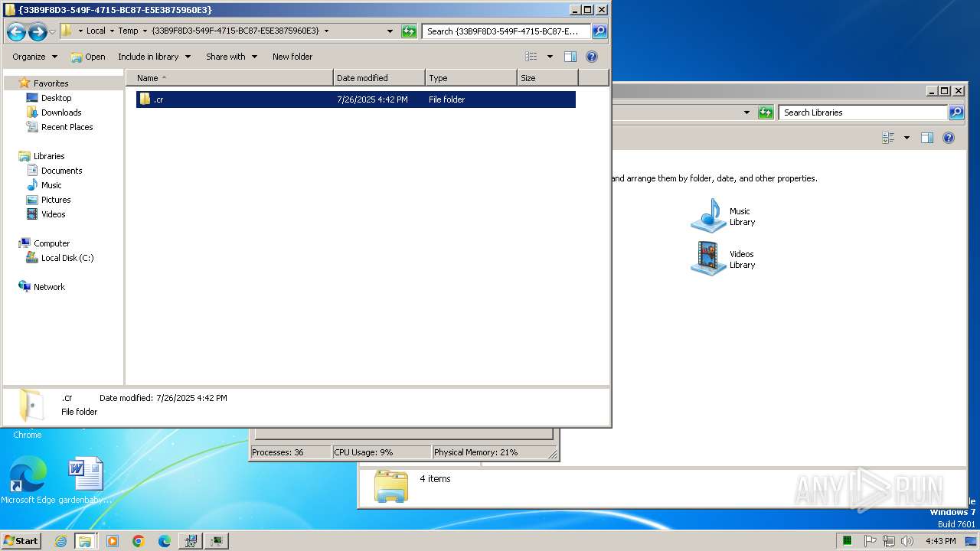Select Local in the address path
This screenshot has width=980, height=551.
(96, 31)
